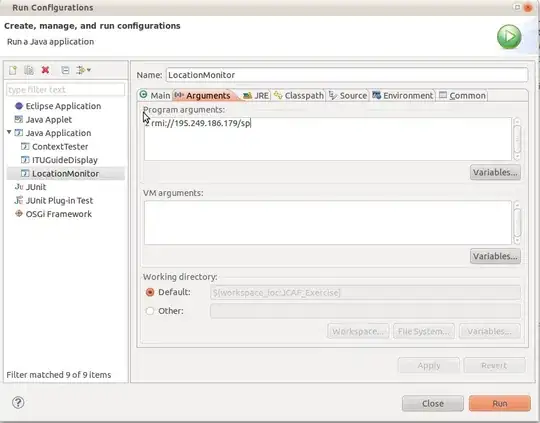Click the File System... button
This screenshot has height=423, width=540.
[x=424, y=331]
